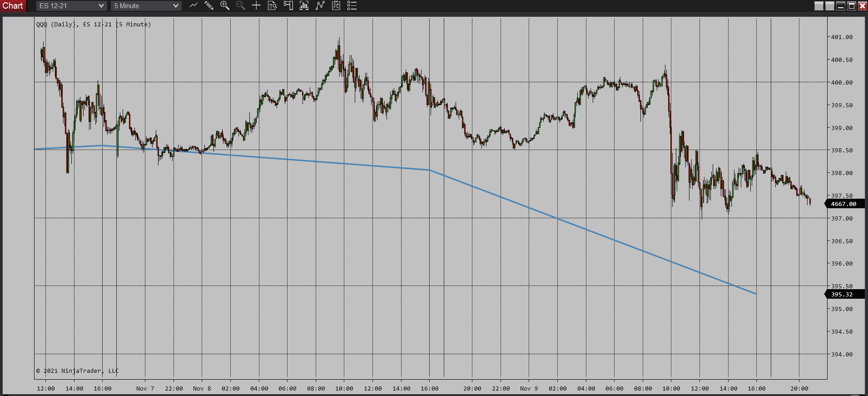Image resolution: width=868 pixels, height=396 pixels.
Task: Click the 398.00 price axis label
Action: pyautogui.click(x=842, y=173)
